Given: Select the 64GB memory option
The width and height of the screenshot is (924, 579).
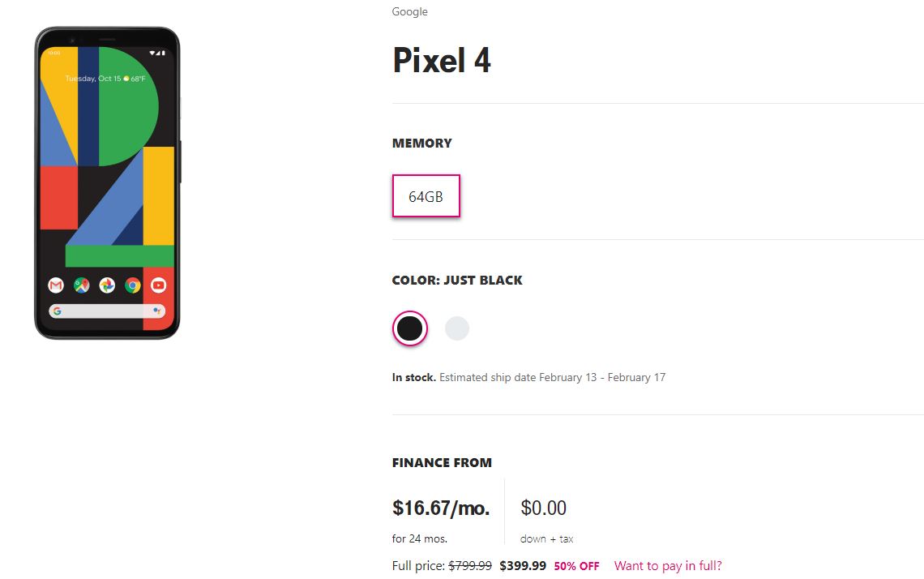Looking at the screenshot, I should click(x=426, y=195).
